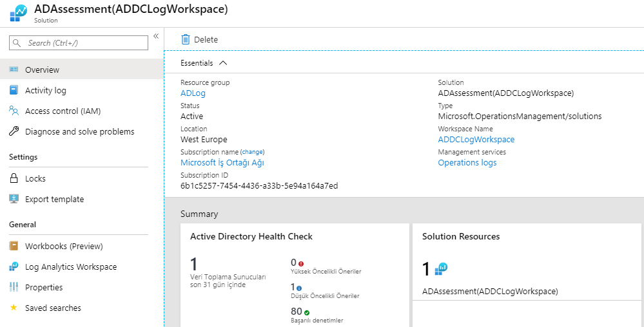The image size is (644, 327).
Task: Collapse the sidebar with double chevron
Action: click(x=156, y=36)
